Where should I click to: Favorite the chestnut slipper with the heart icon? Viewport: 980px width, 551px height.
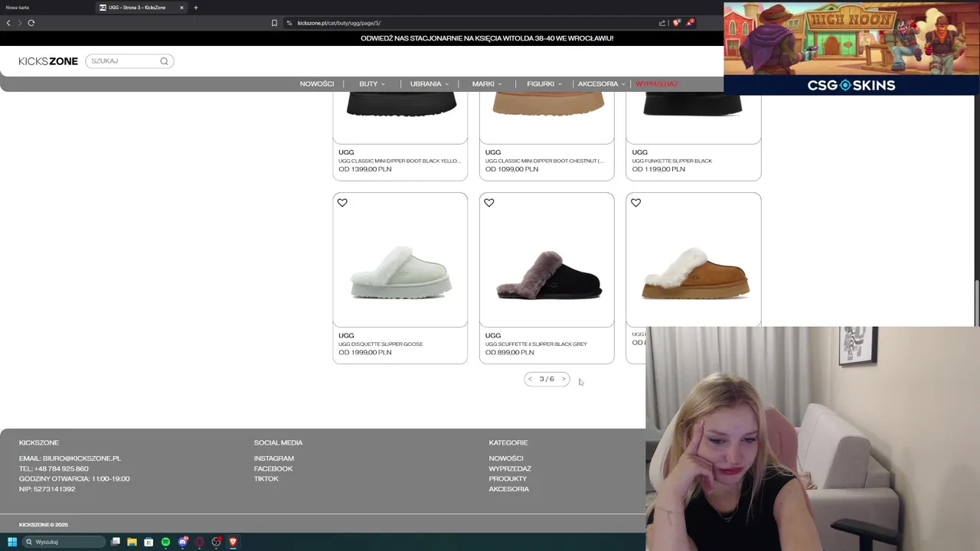636,203
